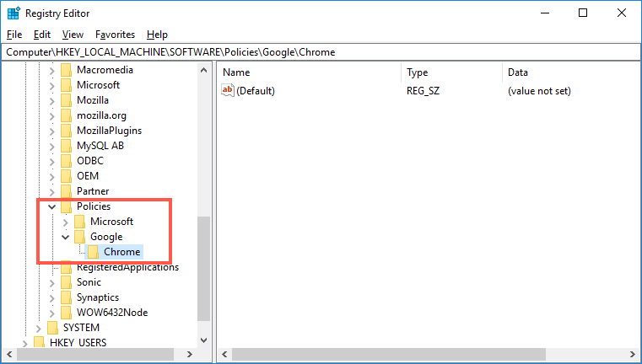
Task: Open the Favorites menu
Action: pos(115,35)
